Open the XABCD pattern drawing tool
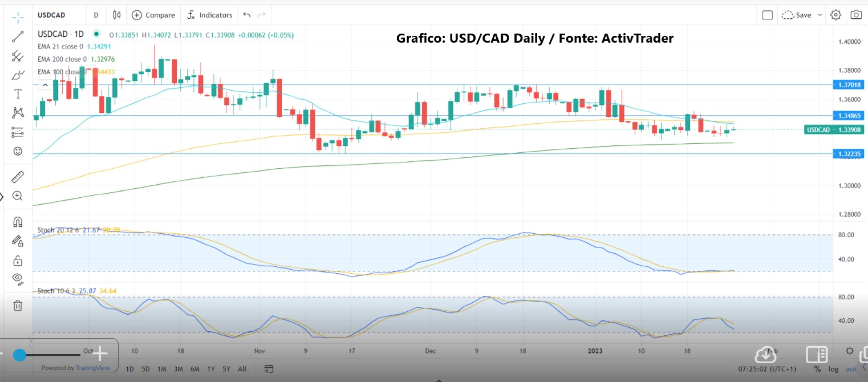 tap(17, 112)
